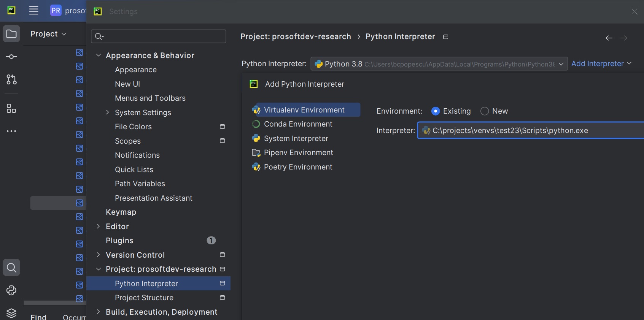Open Appearance settings page
Image resolution: width=644 pixels, height=320 pixels.
(136, 70)
